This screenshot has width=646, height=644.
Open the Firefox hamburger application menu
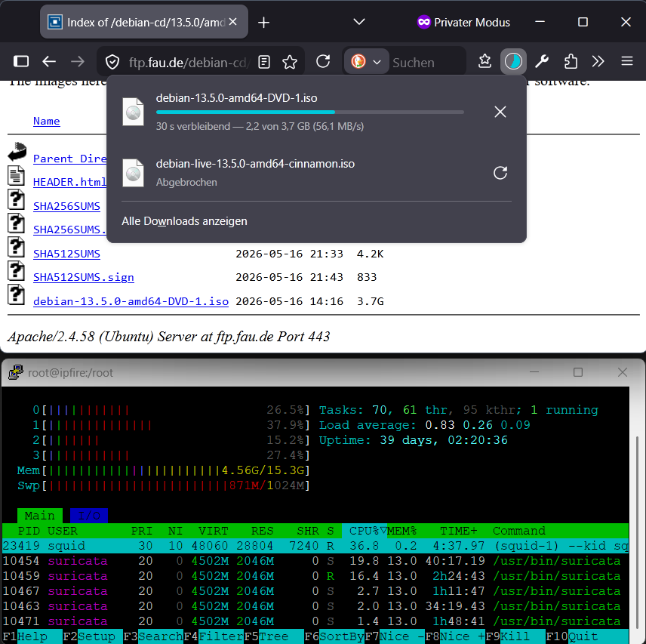coord(626,62)
